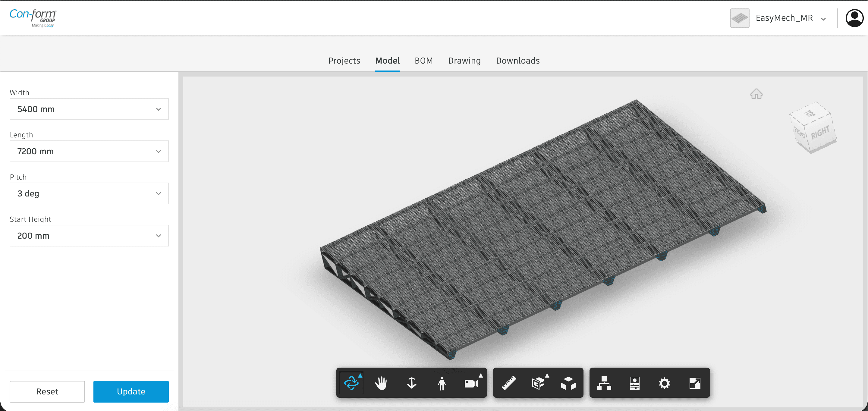Select the Orbit tool in viewer toolbar

pyautogui.click(x=351, y=383)
